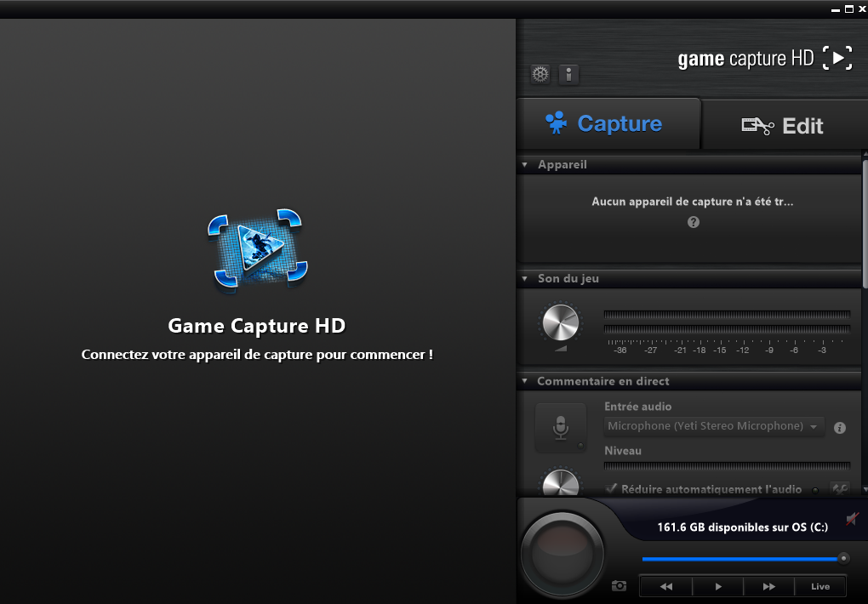Screen dimensions: 868x604
Task: Click the game capture HD logo
Action: [x=765, y=58]
